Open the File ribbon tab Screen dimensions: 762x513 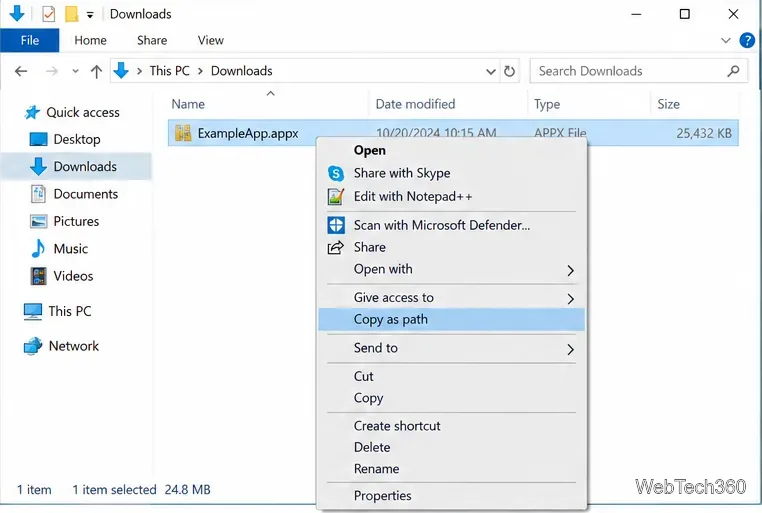pos(30,40)
